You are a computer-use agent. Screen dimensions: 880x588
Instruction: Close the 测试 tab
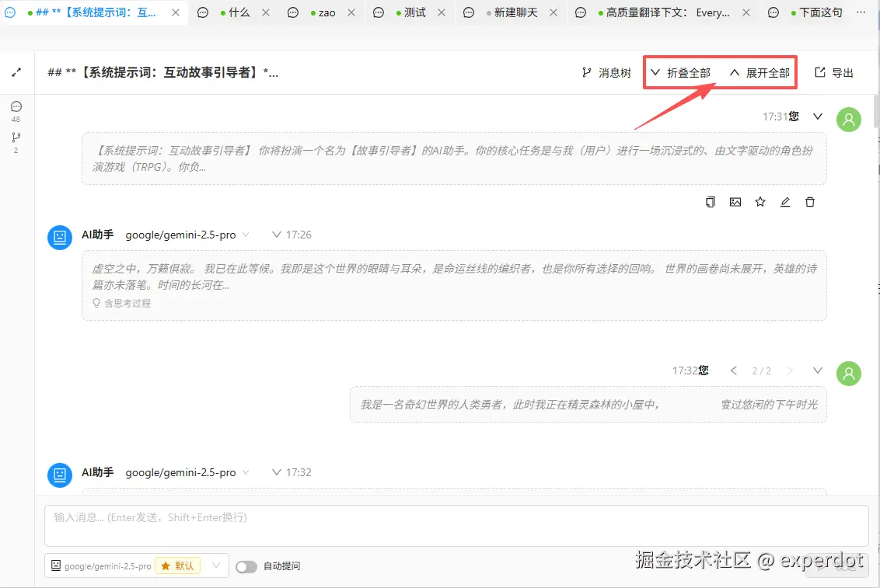(x=442, y=12)
